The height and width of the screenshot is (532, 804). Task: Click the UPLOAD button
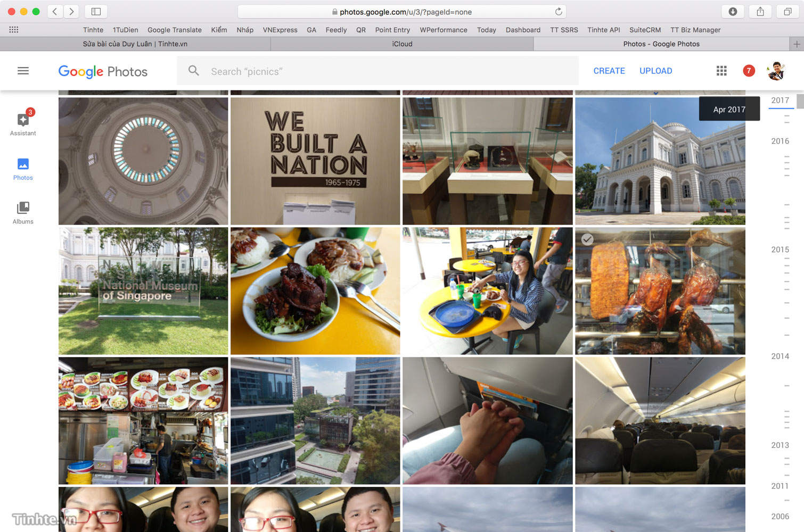(656, 71)
